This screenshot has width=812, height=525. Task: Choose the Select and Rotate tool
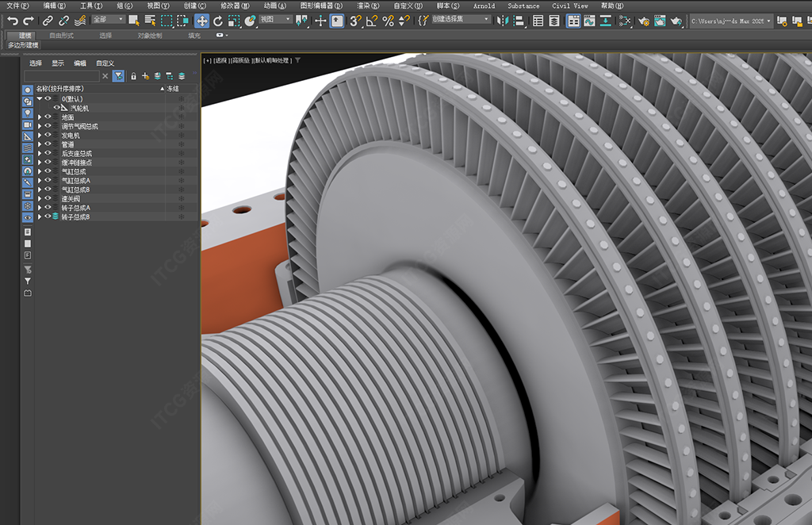click(218, 21)
